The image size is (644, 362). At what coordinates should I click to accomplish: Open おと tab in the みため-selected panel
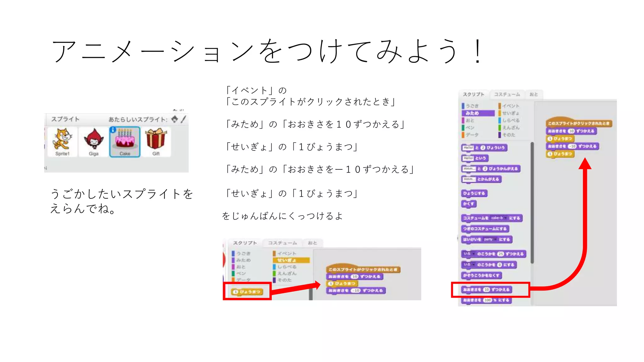pyautogui.click(x=534, y=94)
